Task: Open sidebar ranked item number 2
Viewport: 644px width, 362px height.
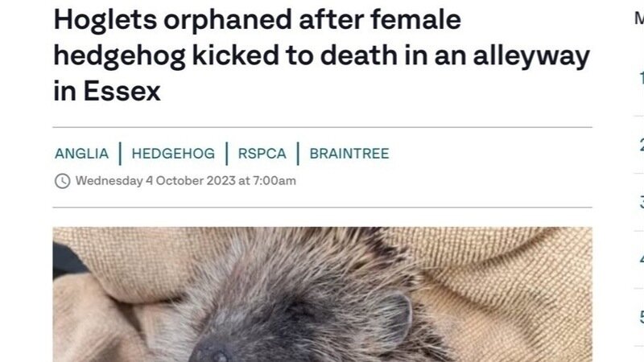Action: [642, 145]
